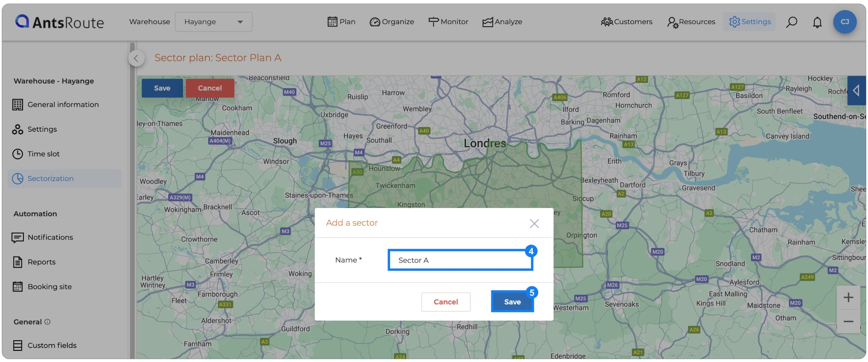868x362 pixels.
Task: Click the Monitor signpost icon
Action: point(433,22)
